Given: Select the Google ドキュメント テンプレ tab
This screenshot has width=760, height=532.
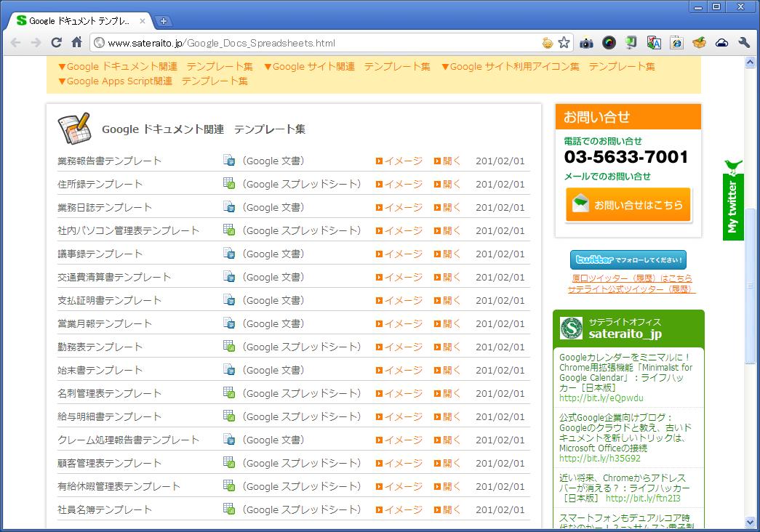Looking at the screenshot, I should 79,21.
